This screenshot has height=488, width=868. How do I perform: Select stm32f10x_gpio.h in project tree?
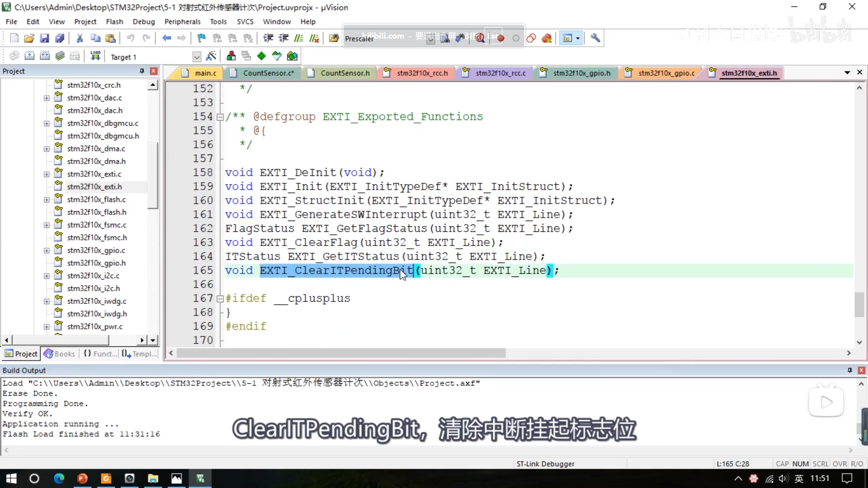coord(96,263)
